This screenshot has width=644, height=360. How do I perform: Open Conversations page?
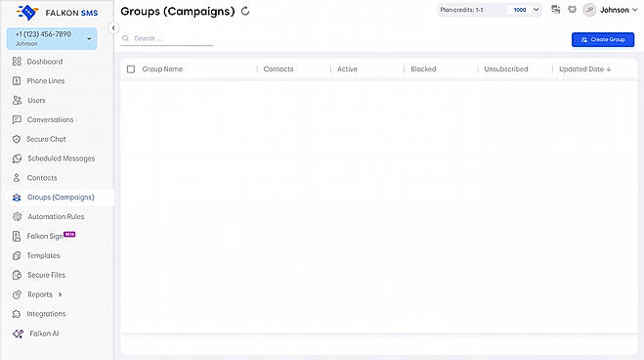tap(50, 119)
